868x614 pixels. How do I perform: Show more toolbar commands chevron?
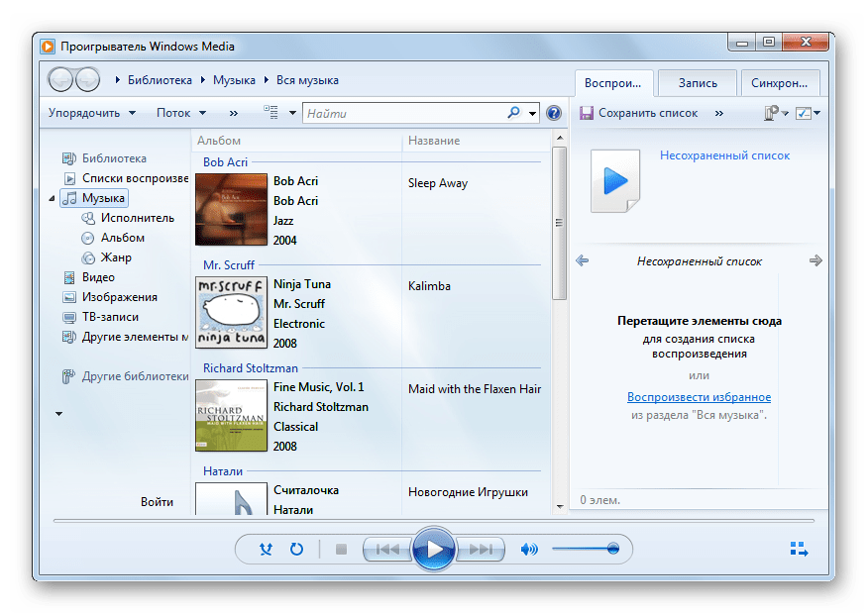(x=234, y=113)
